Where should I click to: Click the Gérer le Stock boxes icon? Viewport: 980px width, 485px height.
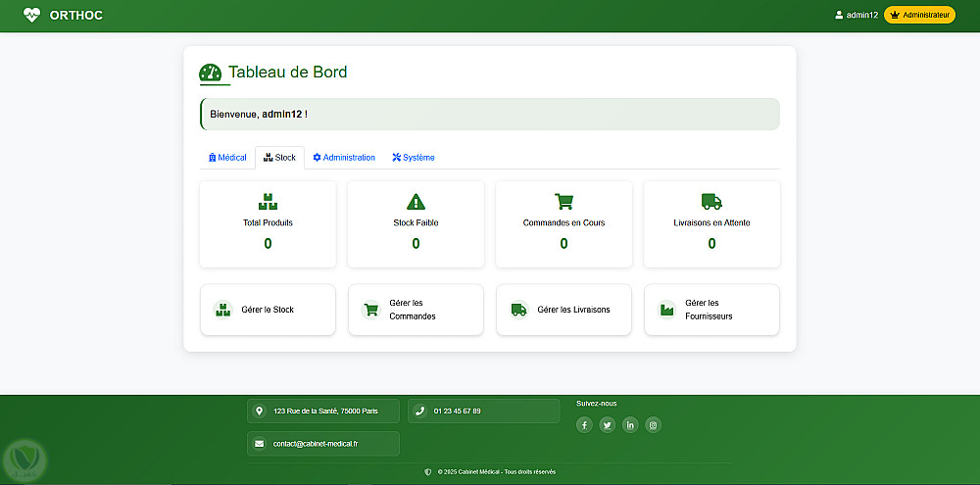pyautogui.click(x=222, y=310)
